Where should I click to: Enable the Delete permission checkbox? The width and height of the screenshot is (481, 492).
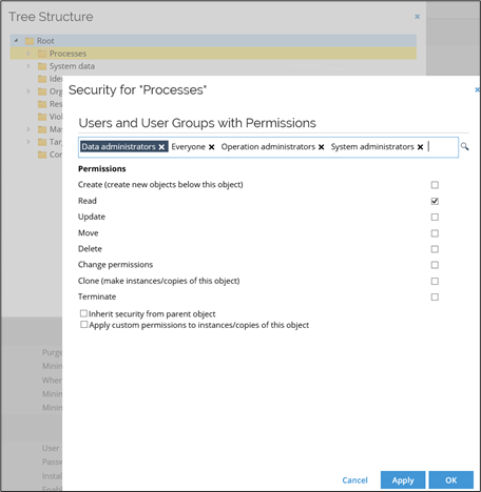[x=434, y=249]
